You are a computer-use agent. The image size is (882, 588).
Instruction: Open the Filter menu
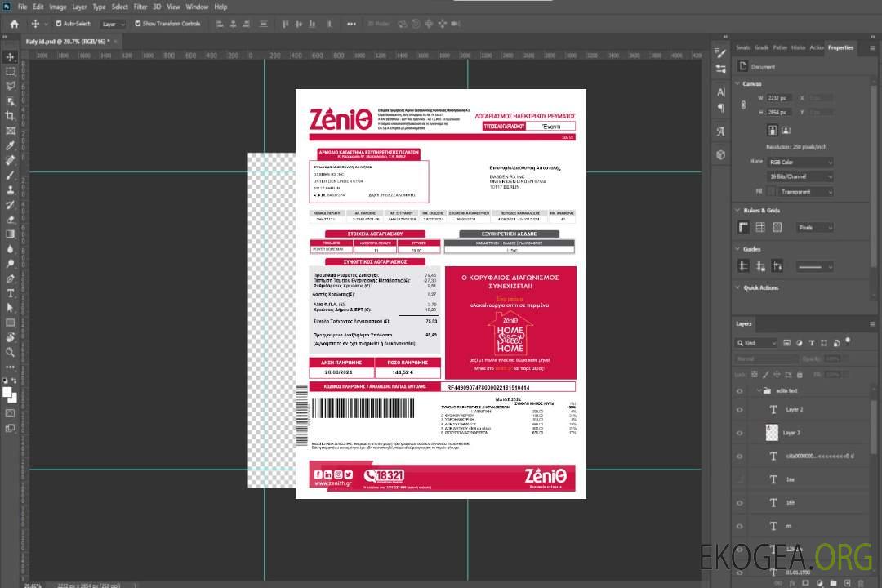click(140, 7)
